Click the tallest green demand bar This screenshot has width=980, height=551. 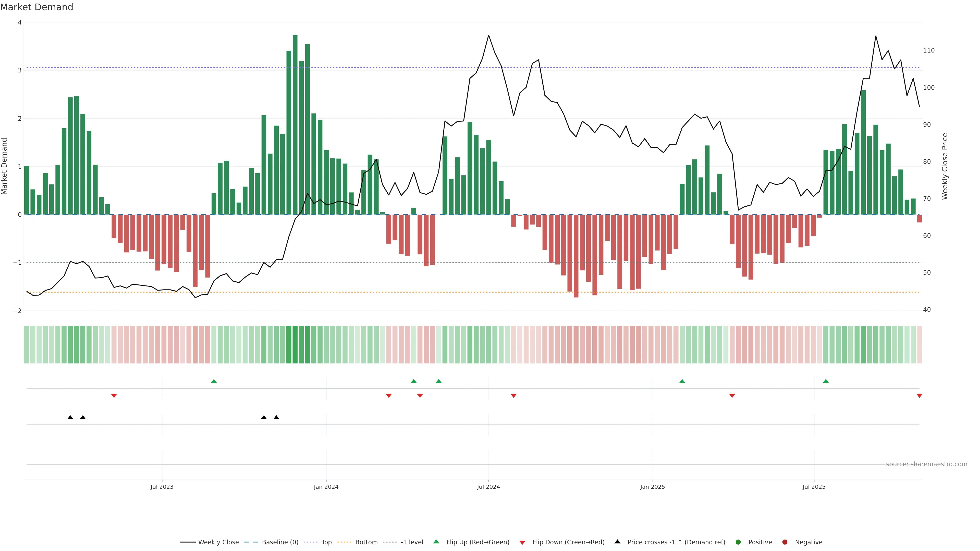295,126
